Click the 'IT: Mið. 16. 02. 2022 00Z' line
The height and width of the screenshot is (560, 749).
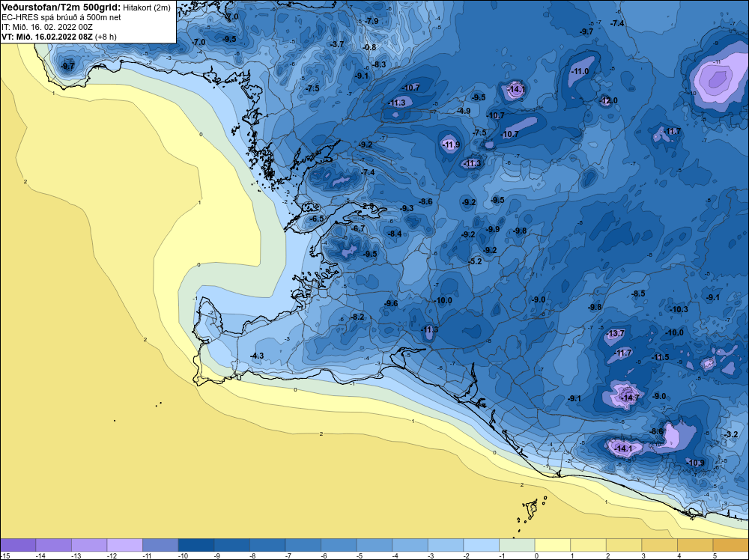46,27
